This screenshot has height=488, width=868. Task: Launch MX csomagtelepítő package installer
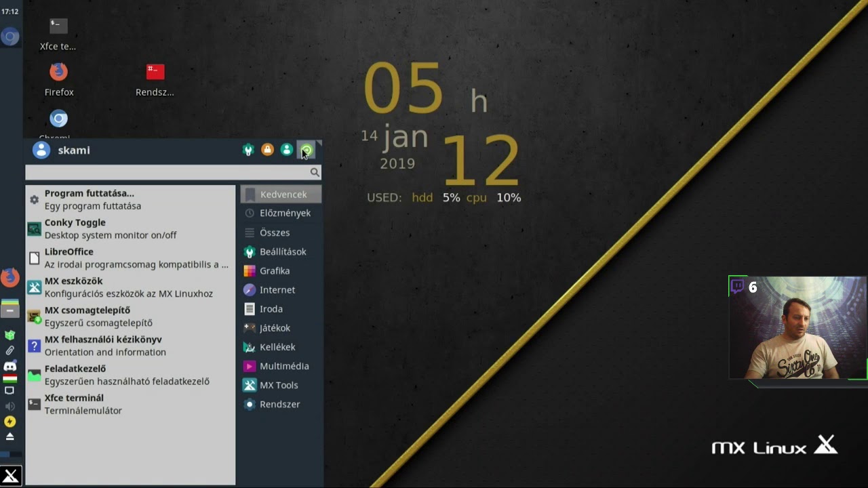point(130,317)
